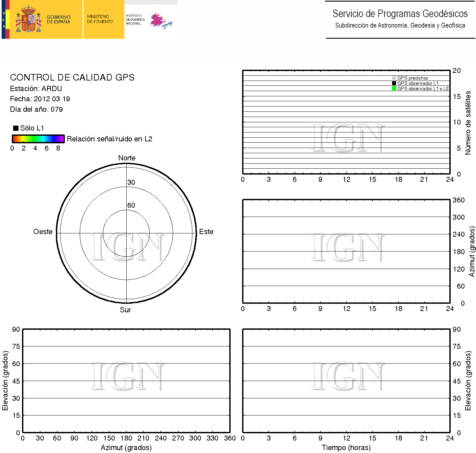Click the gray GPS predichos legend square
The width and height of the screenshot is (476, 453).
(394, 78)
